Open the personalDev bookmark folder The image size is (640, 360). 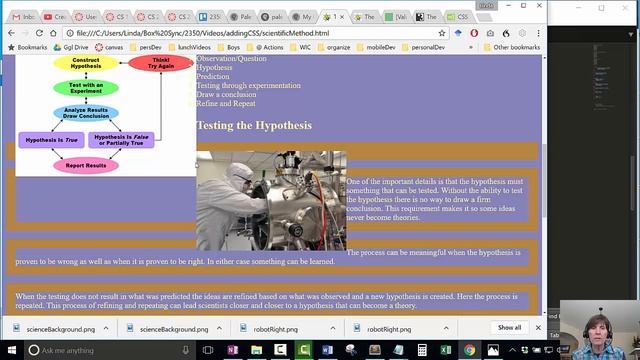click(x=424, y=47)
